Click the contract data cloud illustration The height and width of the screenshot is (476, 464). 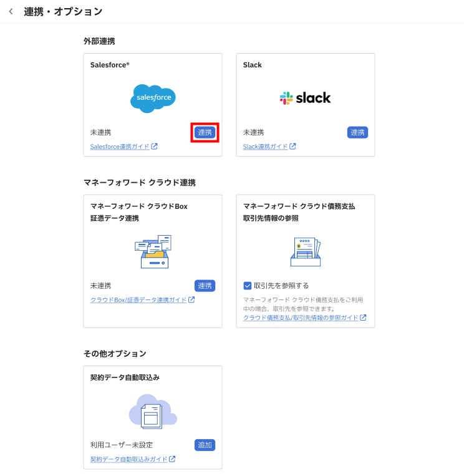tap(153, 411)
